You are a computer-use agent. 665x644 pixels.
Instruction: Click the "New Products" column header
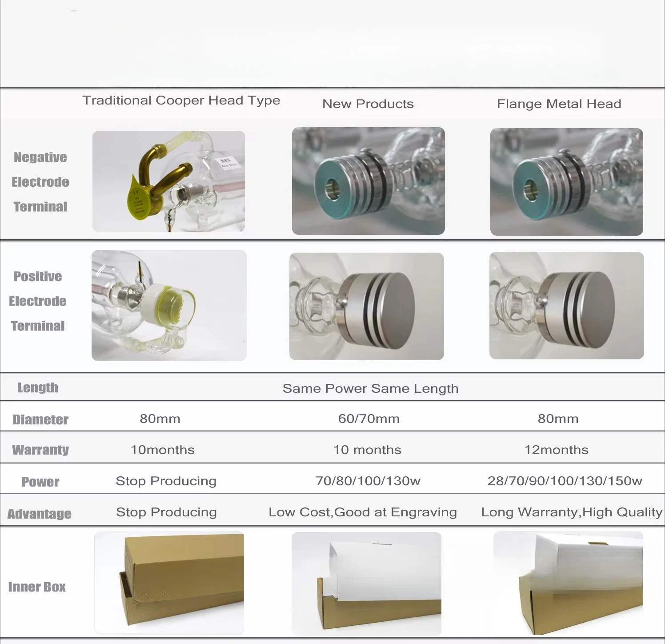click(368, 104)
